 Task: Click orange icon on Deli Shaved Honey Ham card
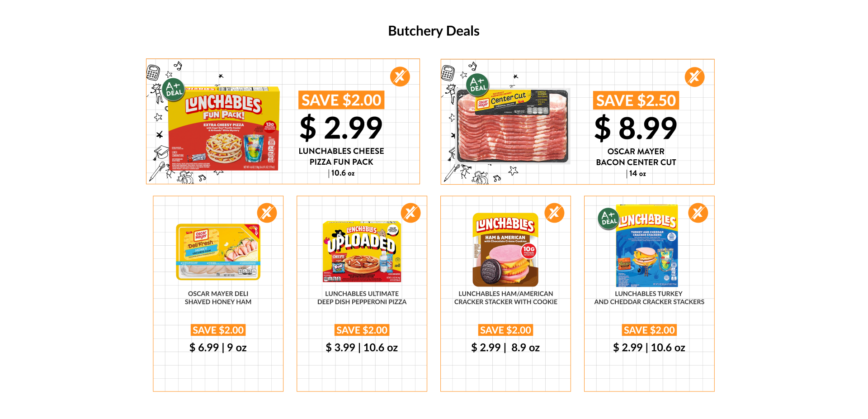[x=267, y=213]
